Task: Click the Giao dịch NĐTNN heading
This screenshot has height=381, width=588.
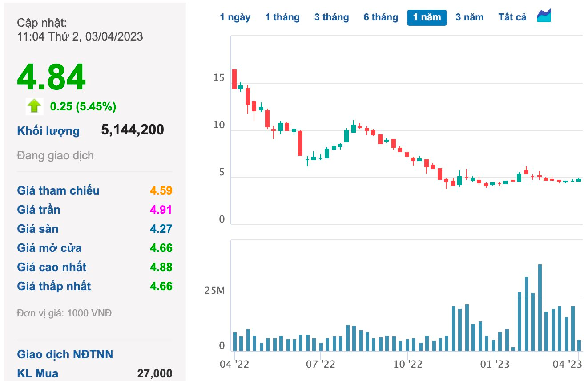Action: 65,354
